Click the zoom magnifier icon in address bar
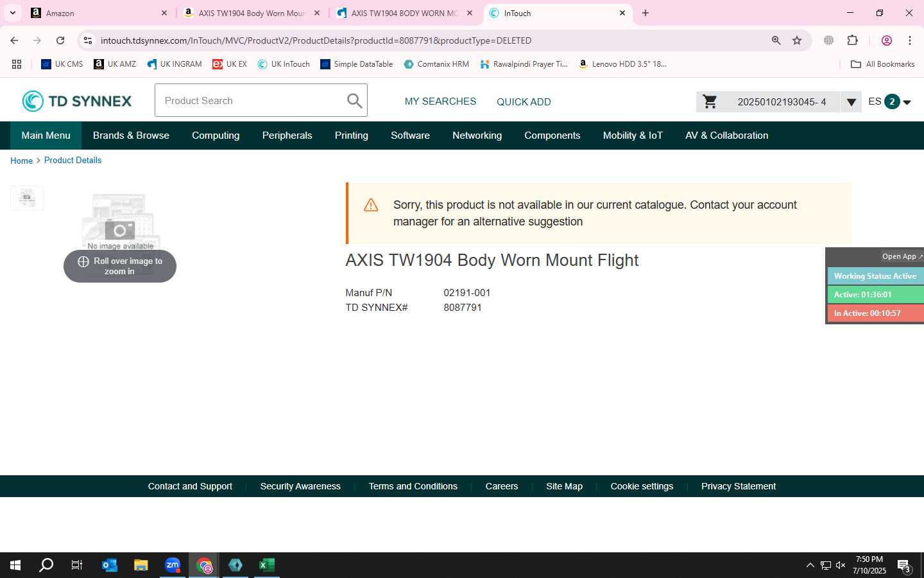Viewport: 924px width, 578px height. point(776,40)
